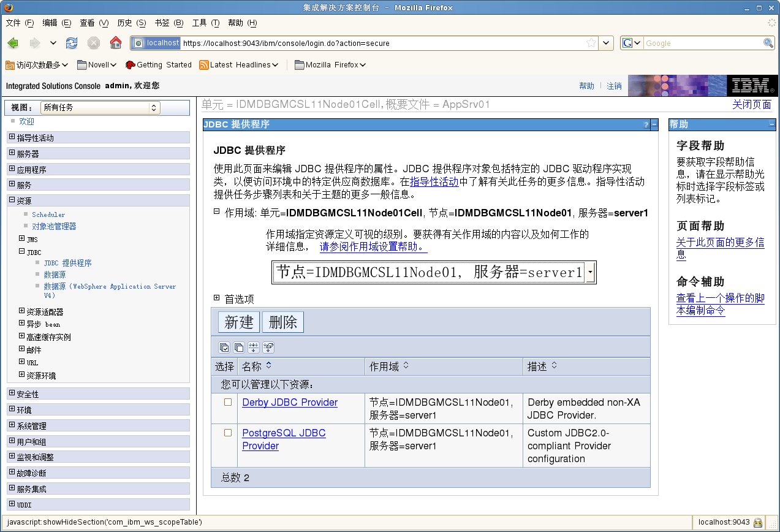Click the URL address bar field
Viewport: 780px width, 532px height.
(x=382, y=43)
